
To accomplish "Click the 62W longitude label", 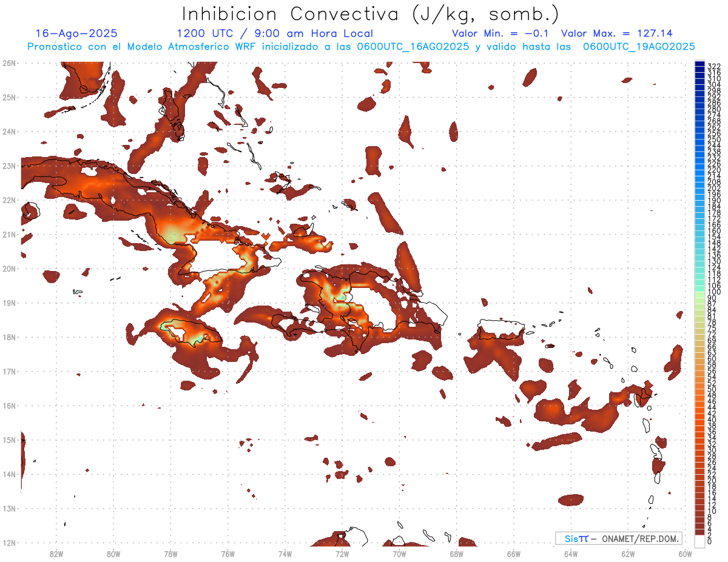I will [629, 554].
